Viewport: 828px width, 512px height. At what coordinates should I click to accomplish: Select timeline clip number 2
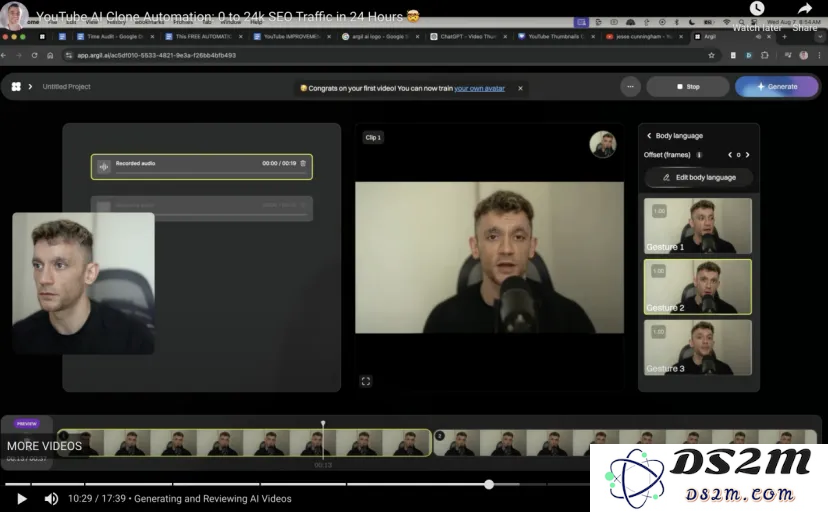pos(625,442)
